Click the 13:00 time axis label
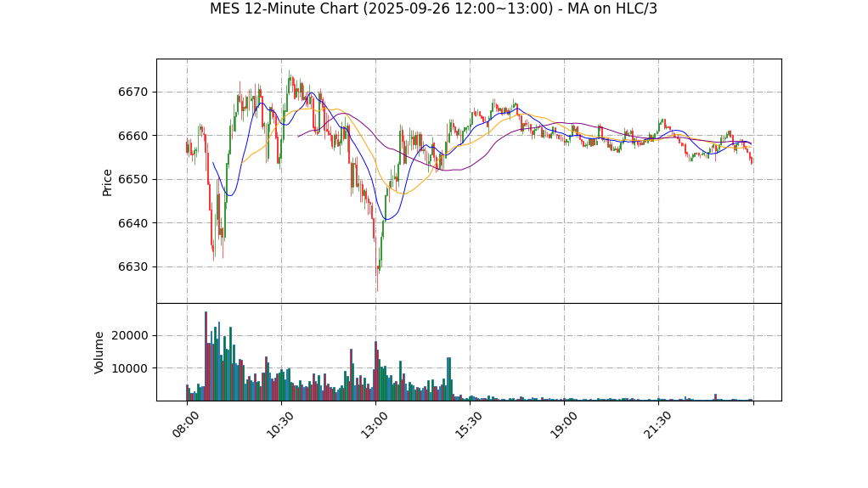 click(x=375, y=425)
